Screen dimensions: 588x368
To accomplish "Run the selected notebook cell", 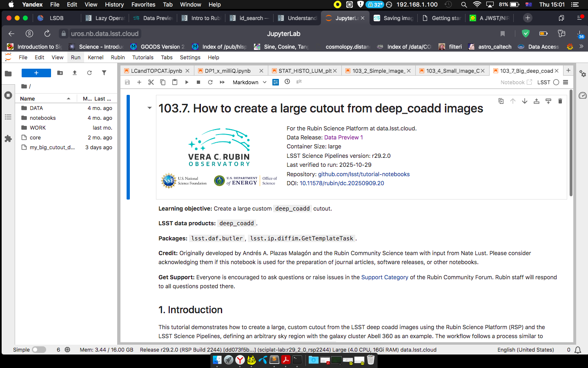I will 187,82.
